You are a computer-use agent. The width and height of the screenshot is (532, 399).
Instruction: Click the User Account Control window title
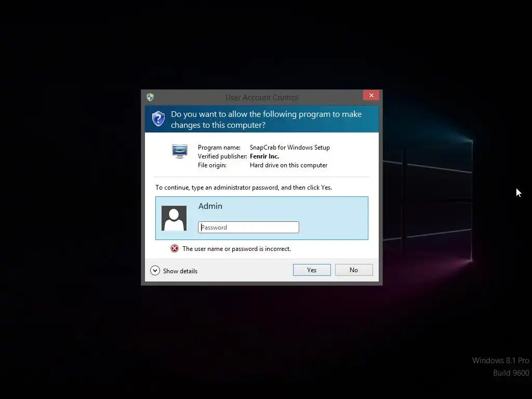pyautogui.click(x=262, y=98)
